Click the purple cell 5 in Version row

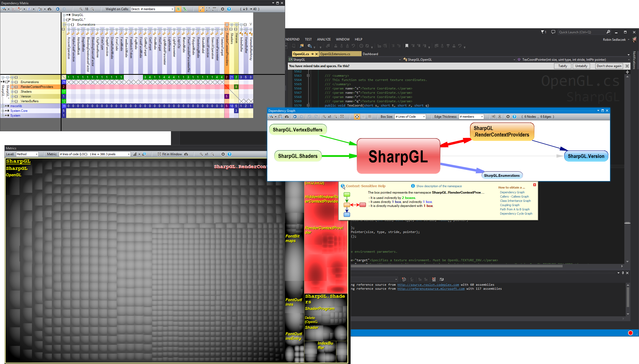pos(227,96)
